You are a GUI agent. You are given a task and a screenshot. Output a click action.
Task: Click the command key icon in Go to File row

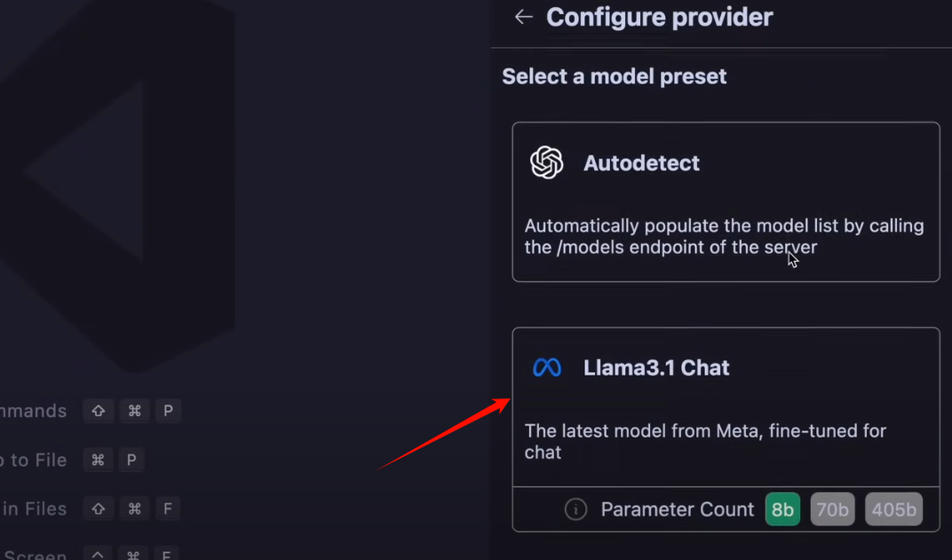pos(98,460)
